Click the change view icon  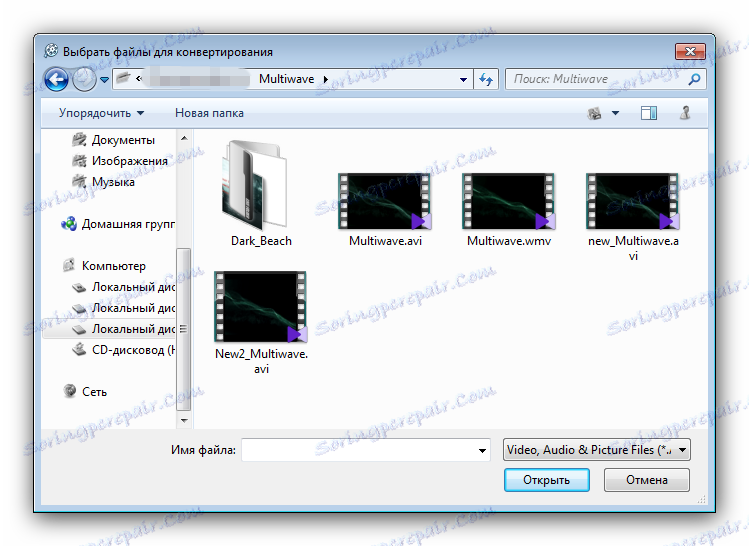pos(594,114)
